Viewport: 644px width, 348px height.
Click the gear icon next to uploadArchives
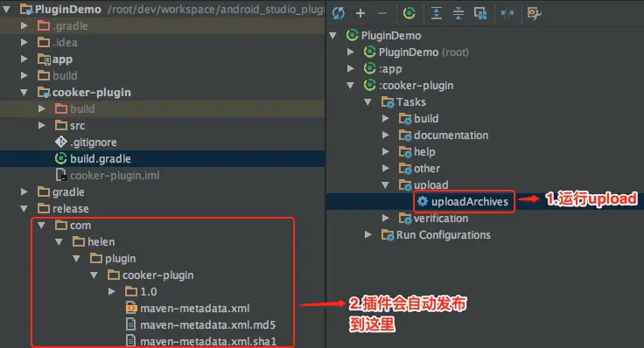coord(423,201)
